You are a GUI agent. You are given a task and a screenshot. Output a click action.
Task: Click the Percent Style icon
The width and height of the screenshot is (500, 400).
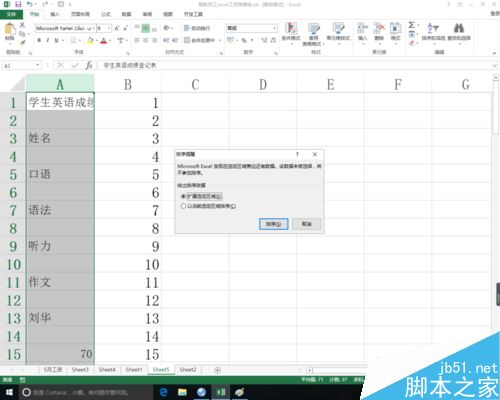244,40
